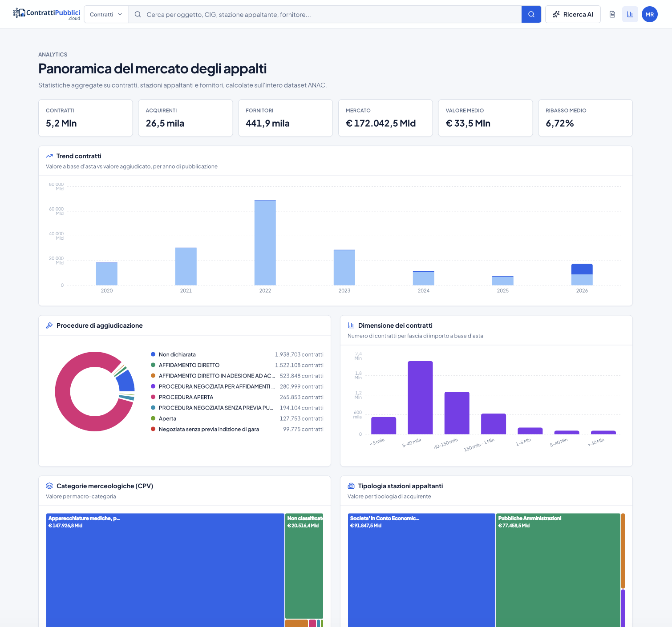The image size is (672, 627).
Task: Open the Contratti search scope dropdown
Action: [106, 14]
